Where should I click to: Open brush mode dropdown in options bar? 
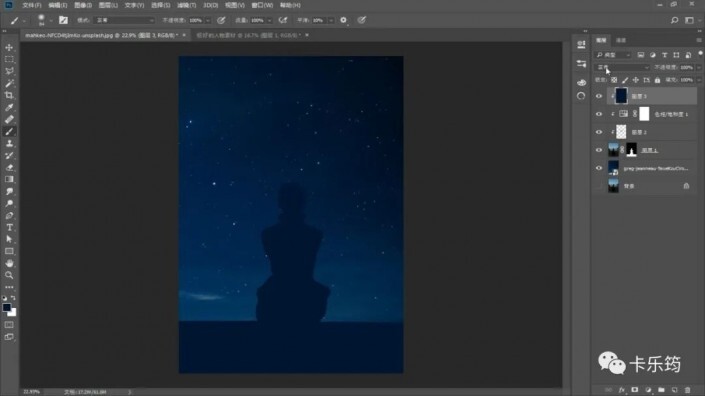pos(124,20)
